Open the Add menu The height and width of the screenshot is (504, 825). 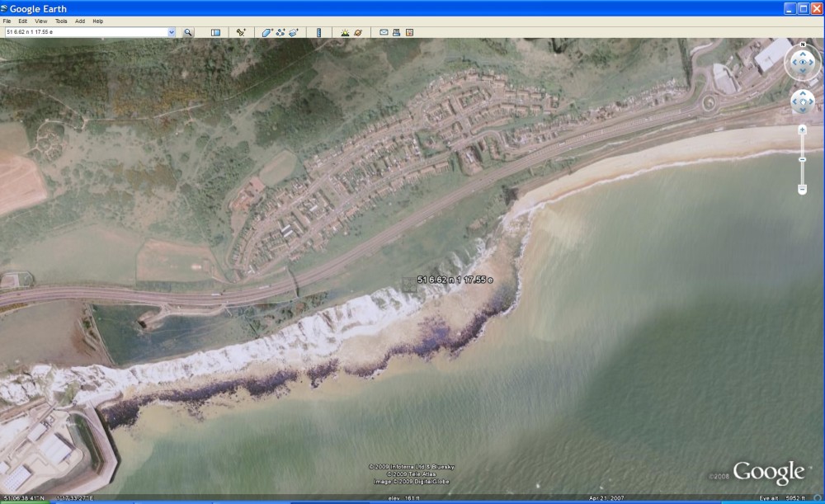click(80, 21)
